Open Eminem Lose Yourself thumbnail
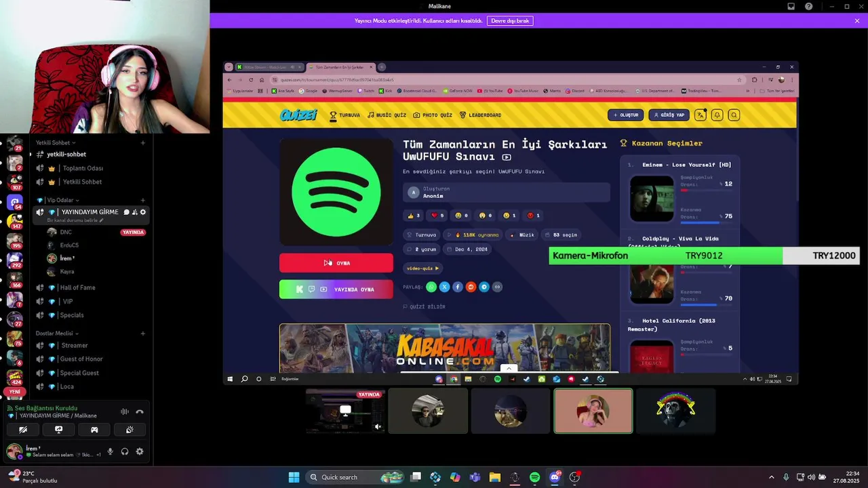Viewport: 868px width, 488px height. point(652,199)
